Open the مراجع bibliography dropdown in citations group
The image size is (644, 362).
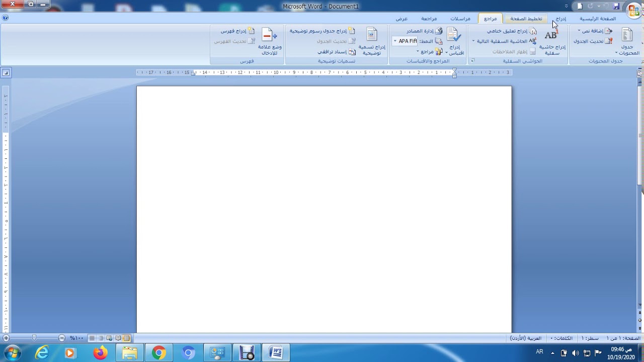tap(430, 52)
